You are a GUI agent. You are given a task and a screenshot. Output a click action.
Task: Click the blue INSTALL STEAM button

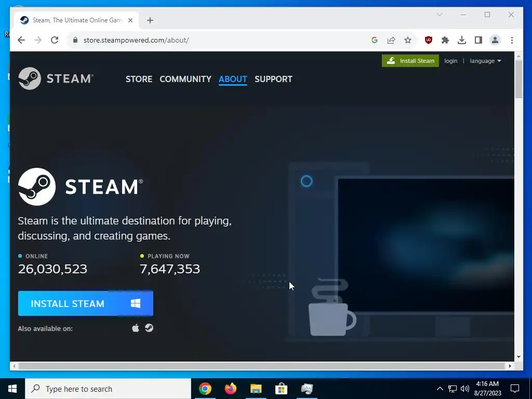86,303
